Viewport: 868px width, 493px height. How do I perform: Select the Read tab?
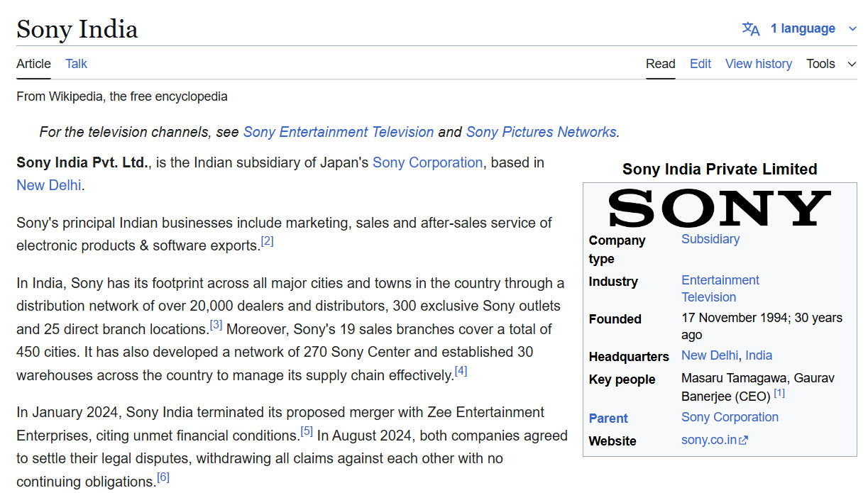click(x=660, y=64)
